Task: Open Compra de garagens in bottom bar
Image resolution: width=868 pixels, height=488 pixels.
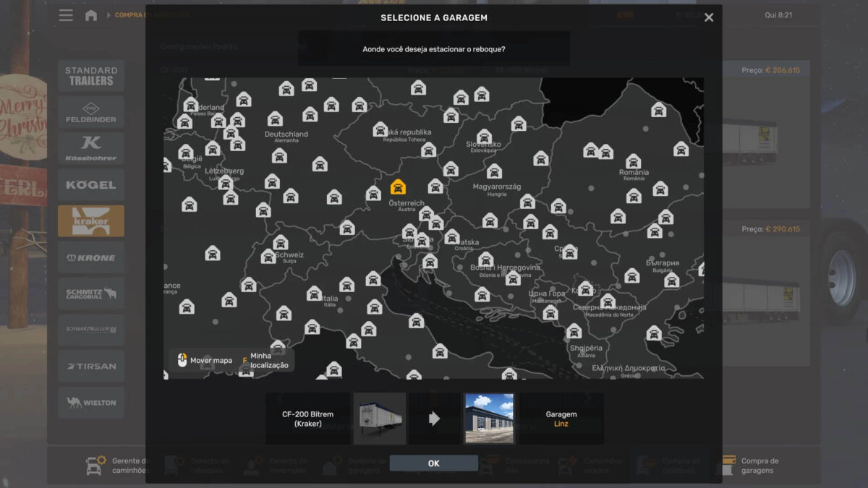Action: click(x=751, y=466)
